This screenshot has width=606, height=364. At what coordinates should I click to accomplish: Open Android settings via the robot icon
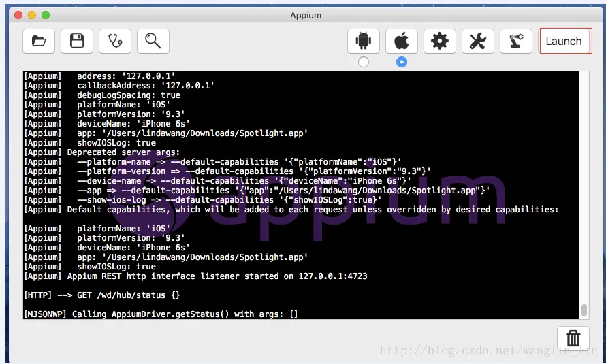click(364, 41)
